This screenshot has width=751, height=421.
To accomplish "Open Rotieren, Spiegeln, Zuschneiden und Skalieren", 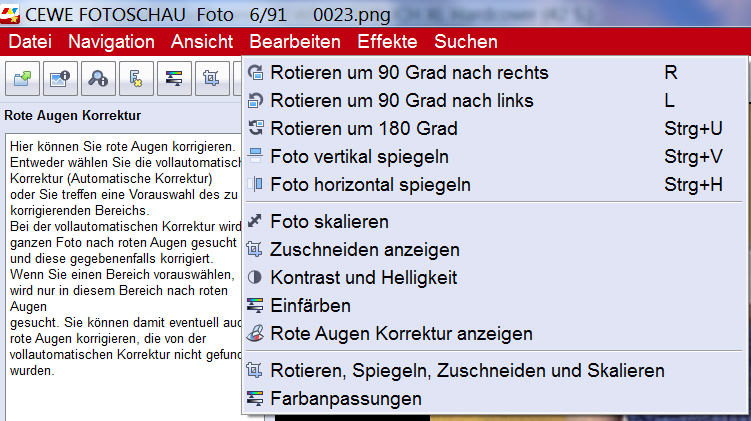I will tap(495, 371).
